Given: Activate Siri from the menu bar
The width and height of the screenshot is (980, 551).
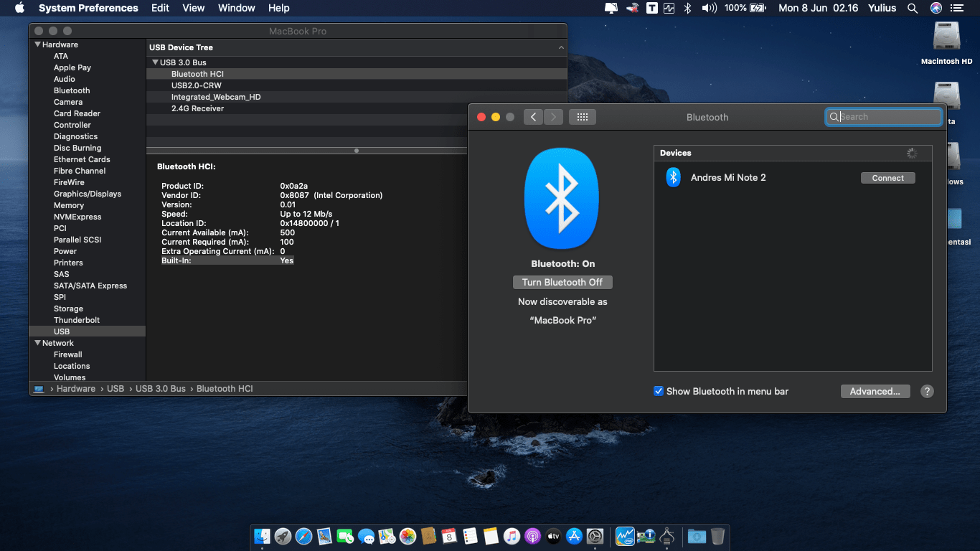Looking at the screenshot, I should tap(936, 8).
